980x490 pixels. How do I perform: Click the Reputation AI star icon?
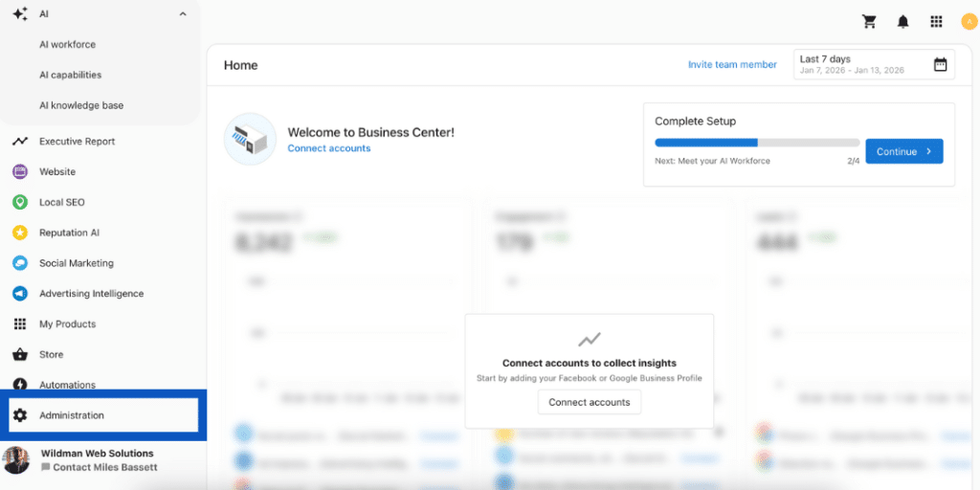[x=19, y=233]
